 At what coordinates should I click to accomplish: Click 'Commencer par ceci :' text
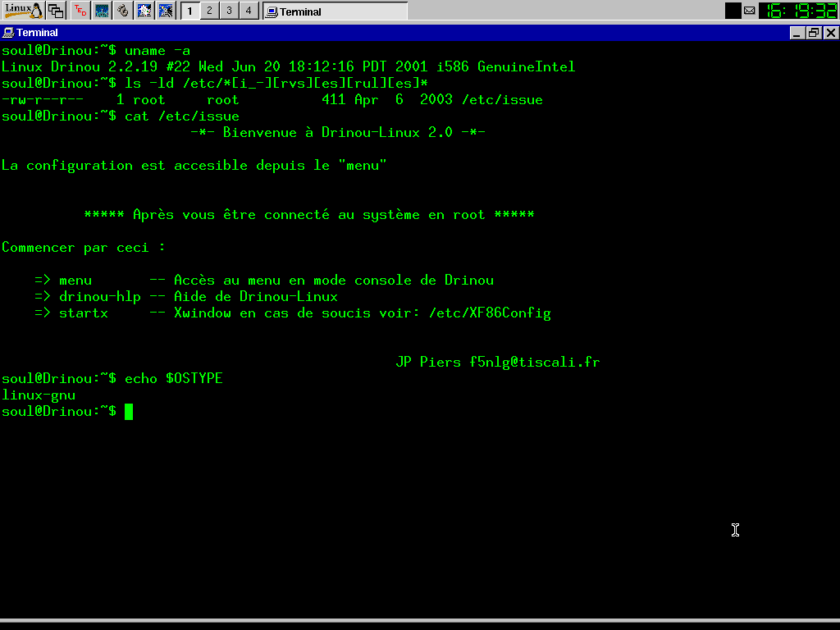click(x=84, y=248)
